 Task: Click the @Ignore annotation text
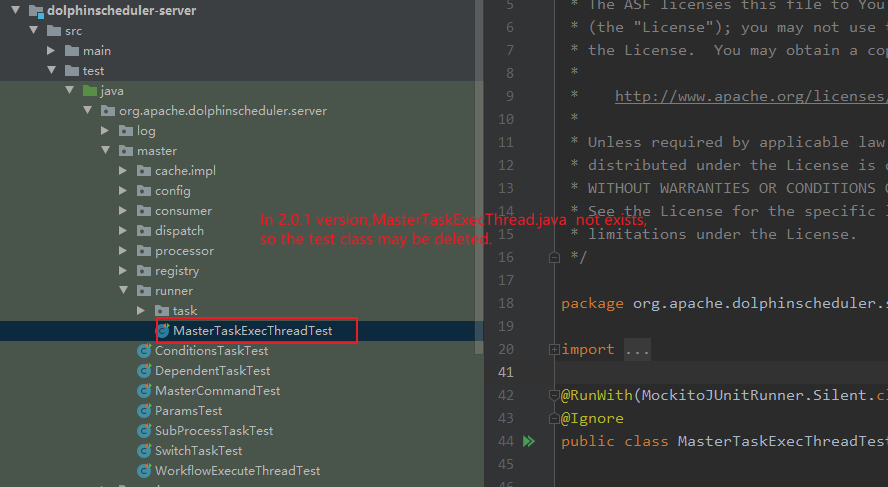(592, 418)
